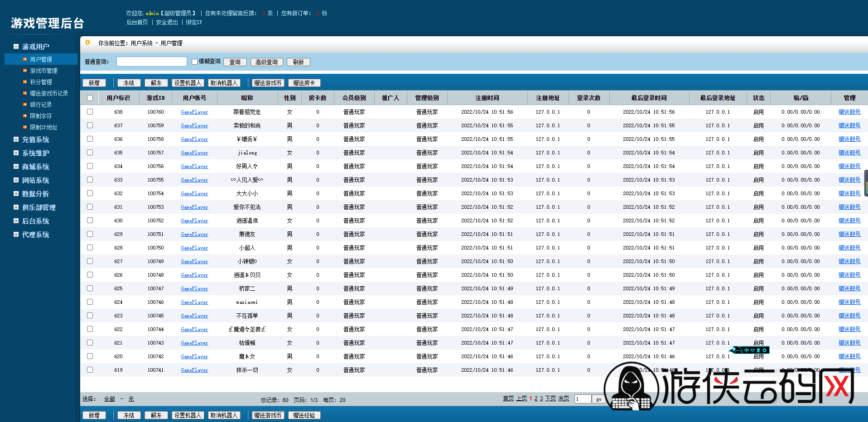Click the top 取消机器人 button
This screenshot has height=422, width=868.
point(224,83)
